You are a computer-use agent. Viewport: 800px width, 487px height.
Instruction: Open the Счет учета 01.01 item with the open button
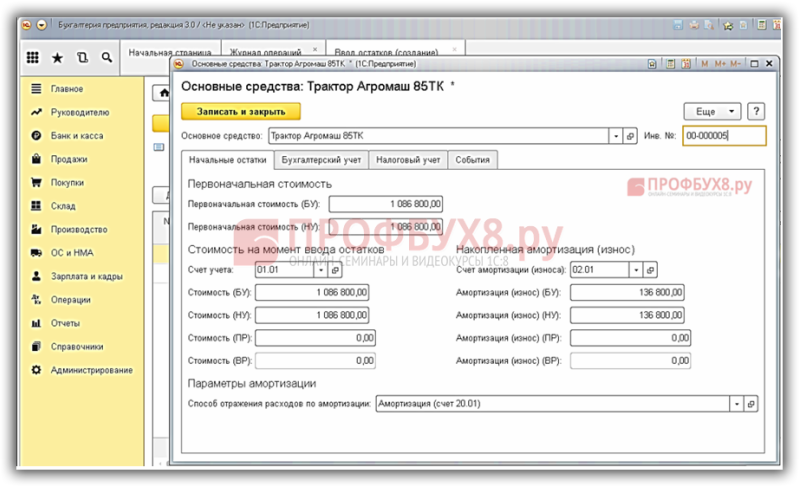coord(335,270)
